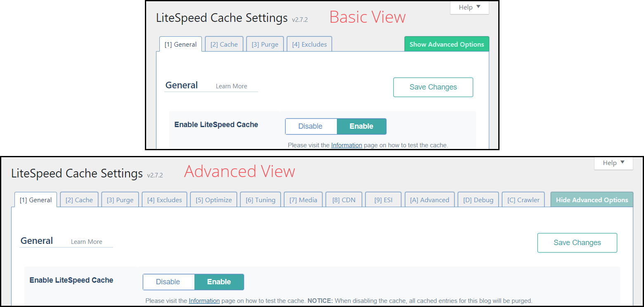Open the Information page link in Basic View

(346, 145)
